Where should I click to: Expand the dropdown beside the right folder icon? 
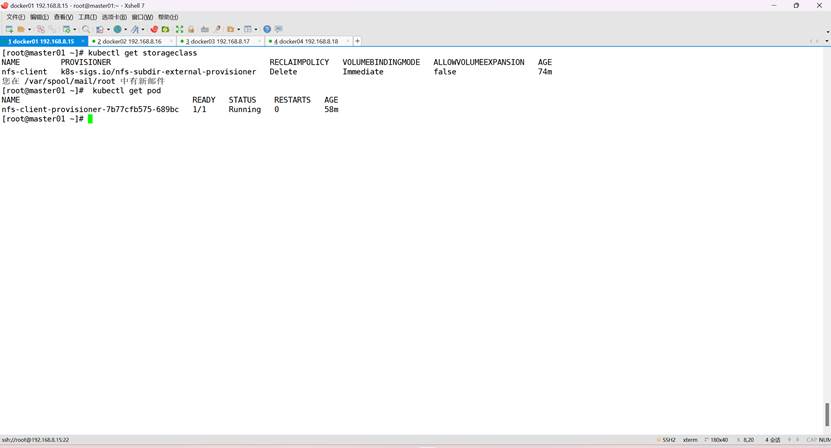pos(238,29)
